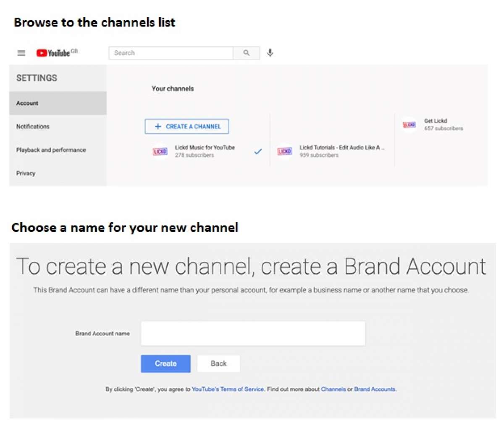Click the Lickd Tutorials channel avatar
The width and height of the screenshot is (504, 429).
point(284,151)
